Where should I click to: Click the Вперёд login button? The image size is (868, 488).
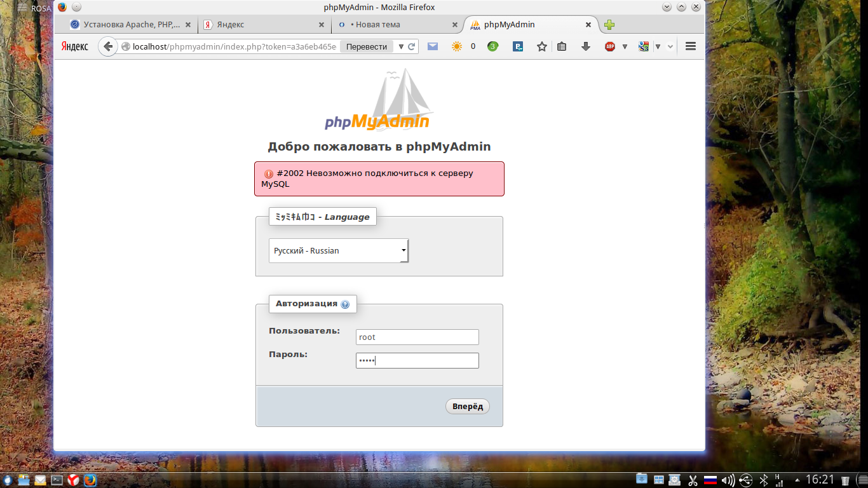(x=468, y=407)
